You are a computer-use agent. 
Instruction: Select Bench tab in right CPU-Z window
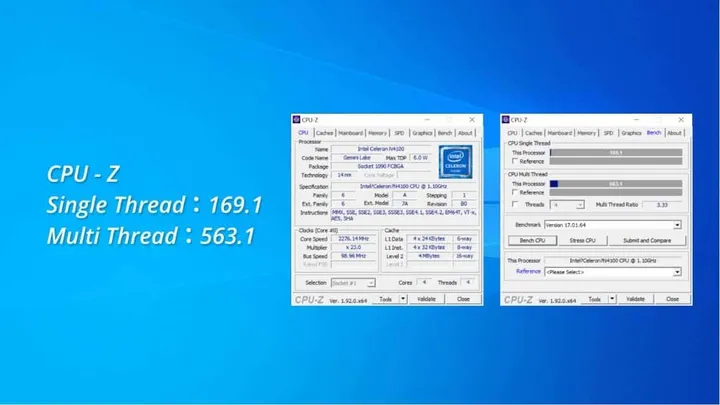[x=654, y=133]
